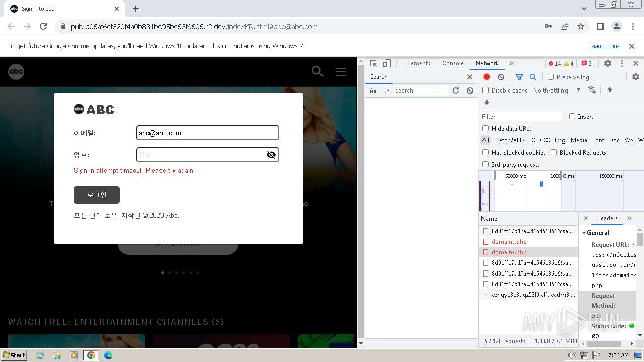Close the DevTools Search panel
The width and height of the screenshot is (644, 362).
click(470, 77)
